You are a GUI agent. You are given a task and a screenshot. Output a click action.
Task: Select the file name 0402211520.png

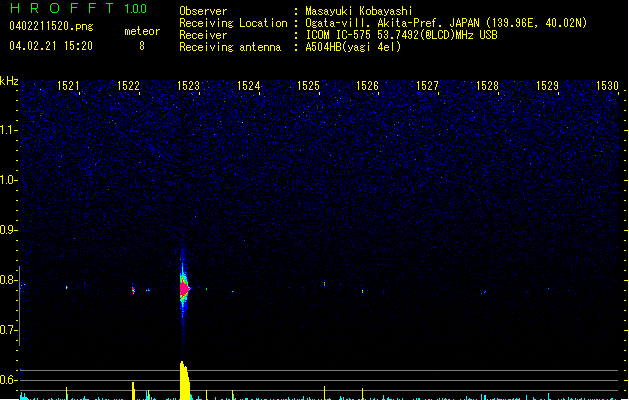click(51, 26)
